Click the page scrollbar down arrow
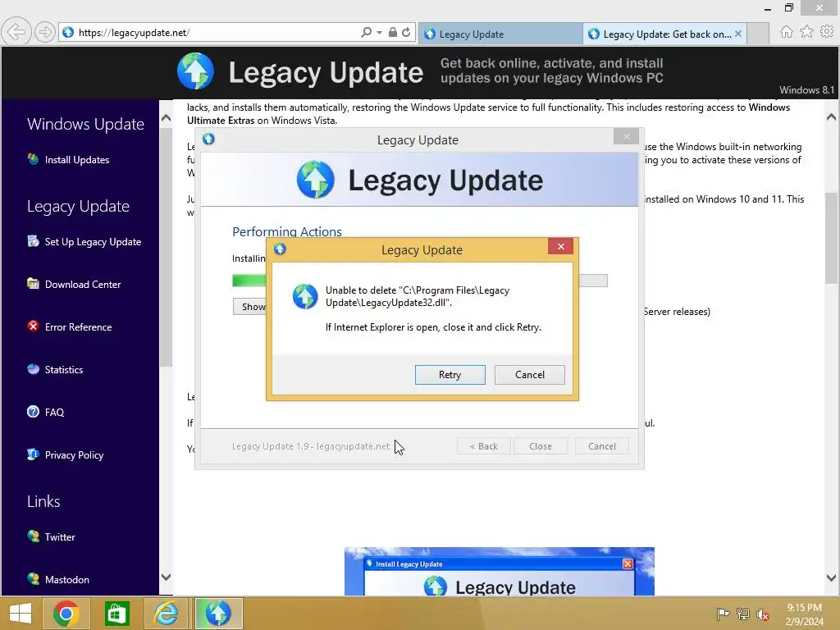 tap(832, 577)
